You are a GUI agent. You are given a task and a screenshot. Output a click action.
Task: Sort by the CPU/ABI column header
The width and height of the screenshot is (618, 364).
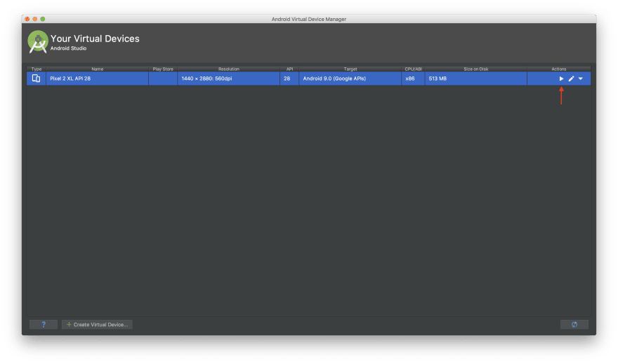(x=413, y=69)
